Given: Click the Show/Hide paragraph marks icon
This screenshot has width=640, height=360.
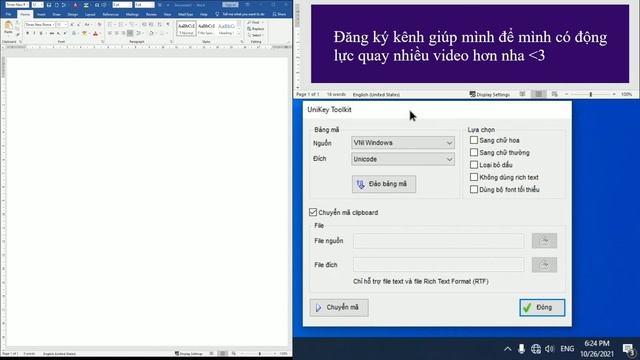Looking at the screenshot, I should [x=167, y=24].
